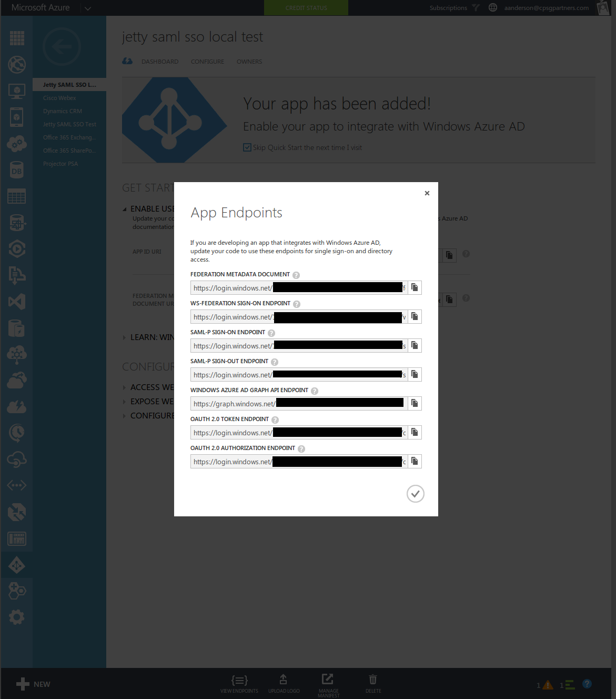Expand the CONFIGURE... section under Configure heading
616x699 pixels.
pos(125,416)
